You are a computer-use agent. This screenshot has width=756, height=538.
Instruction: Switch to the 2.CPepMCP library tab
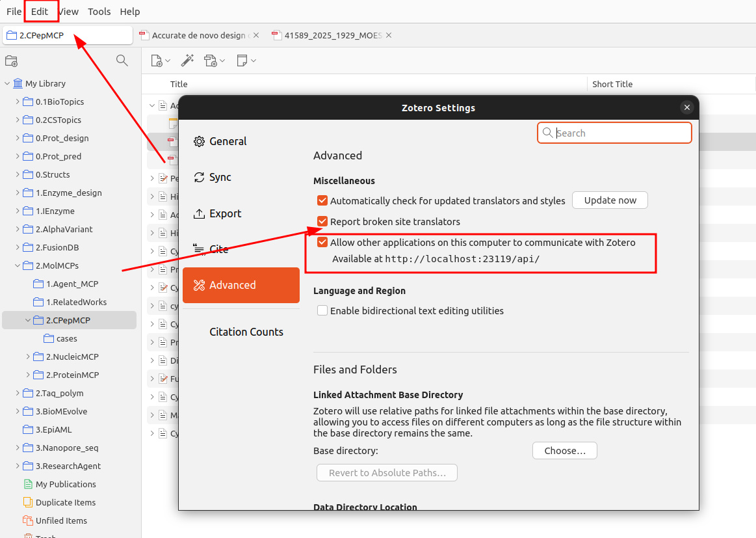coord(68,35)
